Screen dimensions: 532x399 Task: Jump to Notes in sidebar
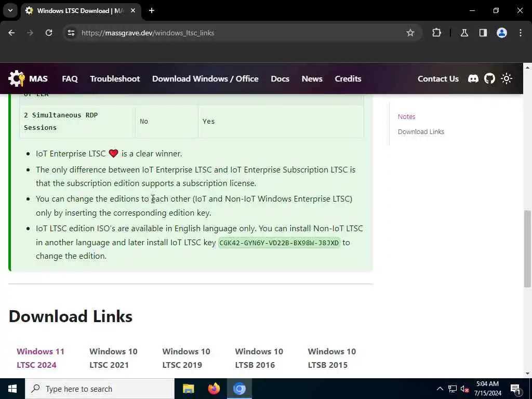click(x=406, y=116)
